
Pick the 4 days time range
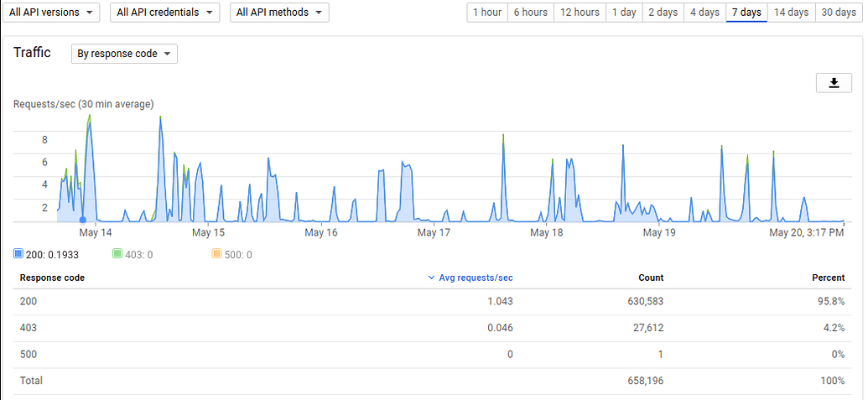704,13
